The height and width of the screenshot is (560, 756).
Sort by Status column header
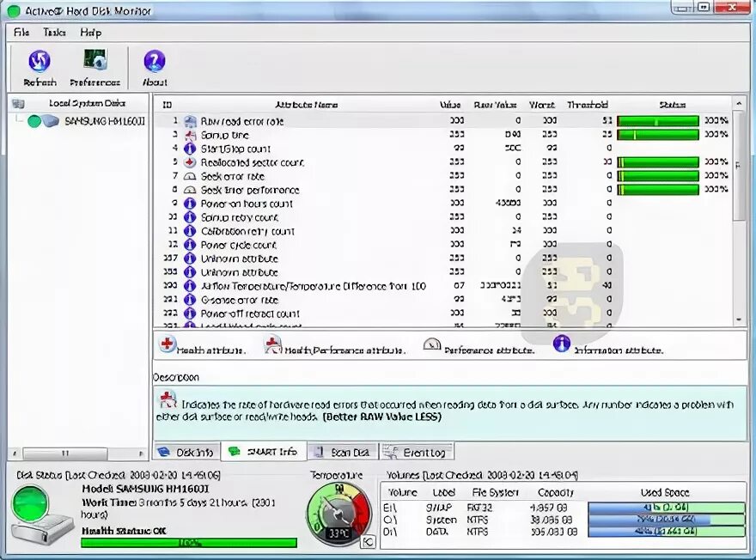tap(672, 105)
